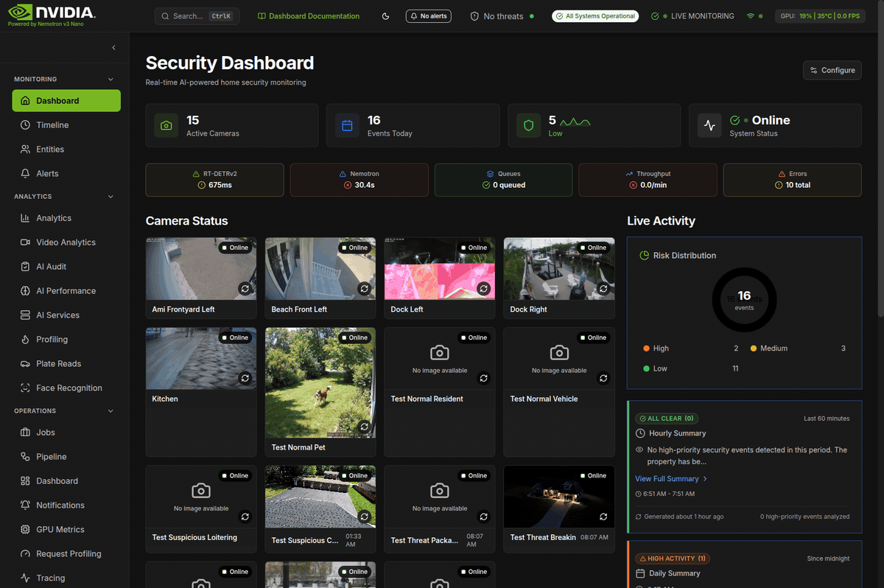This screenshot has height=588, width=884.
Task: Refresh the Kitchen camera feed
Action: (x=245, y=378)
